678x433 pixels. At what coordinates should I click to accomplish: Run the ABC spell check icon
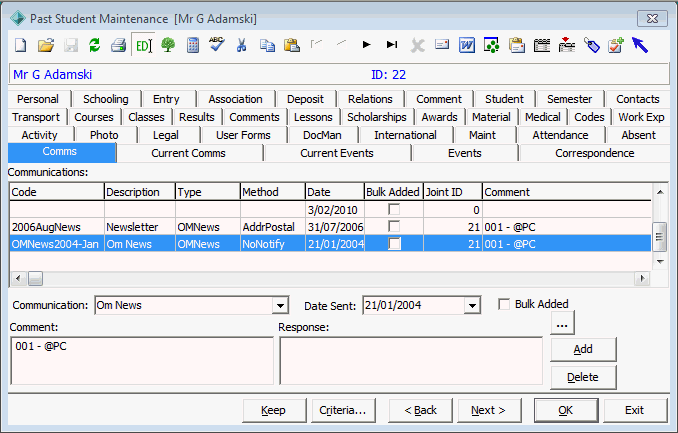point(217,44)
